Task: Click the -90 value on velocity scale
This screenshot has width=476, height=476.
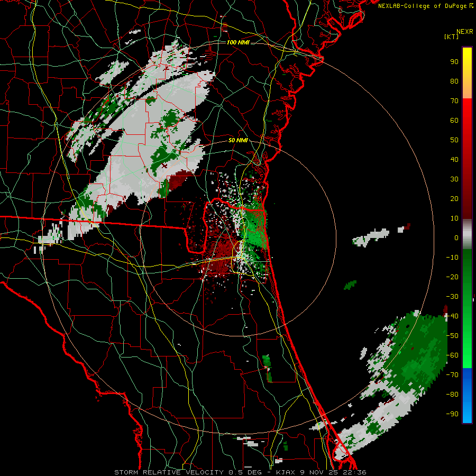Action: click(452, 414)
